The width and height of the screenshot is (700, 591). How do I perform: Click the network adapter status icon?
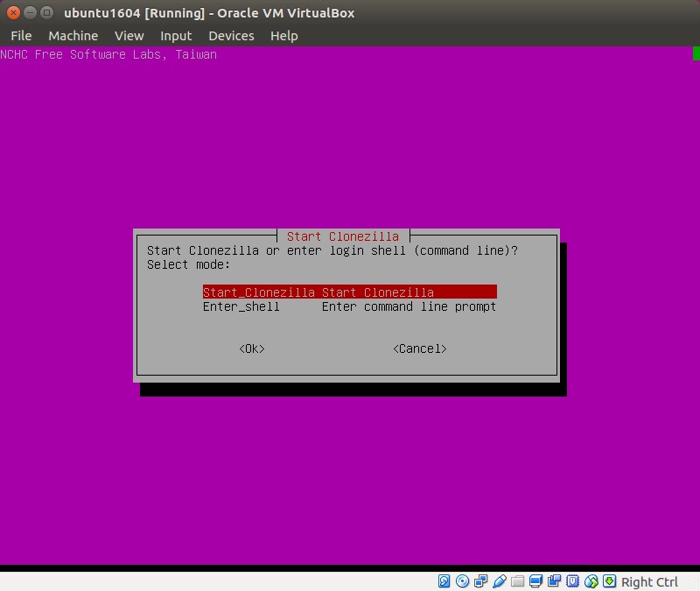481,581
